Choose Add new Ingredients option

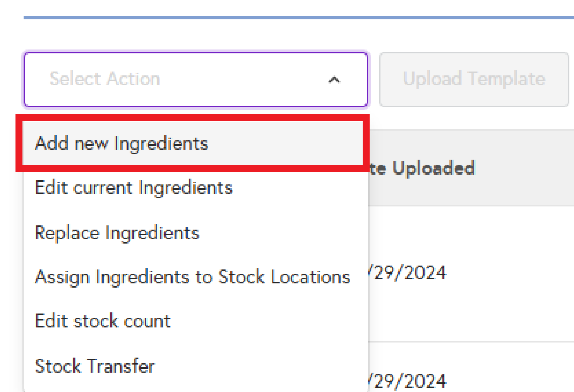click(122, 144)
